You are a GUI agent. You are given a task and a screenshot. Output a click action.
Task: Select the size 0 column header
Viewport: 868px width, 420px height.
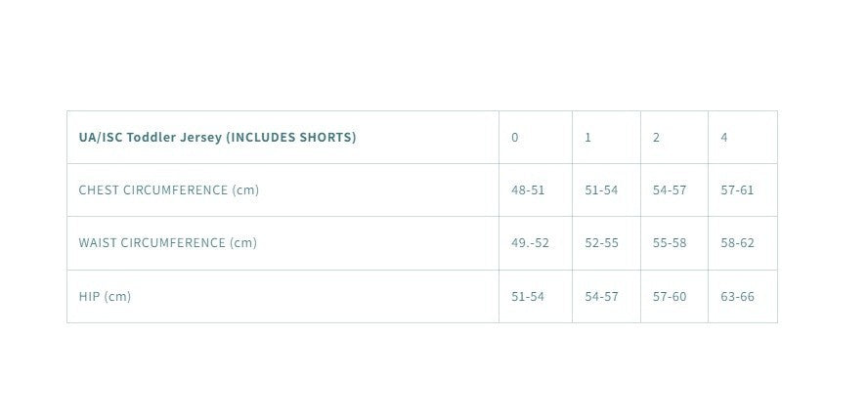[x=515, y=138]
